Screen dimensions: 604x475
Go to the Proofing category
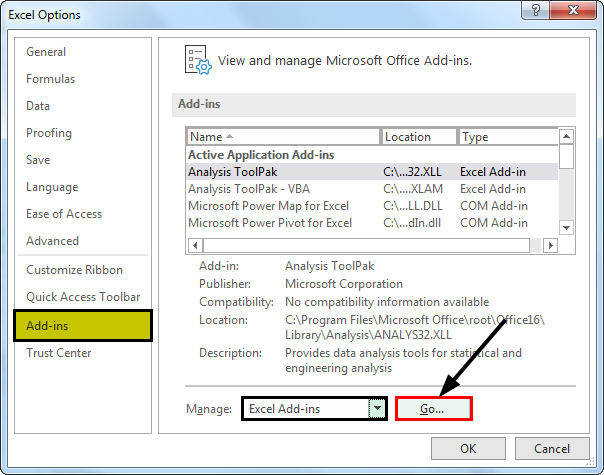tap(49, 133)
